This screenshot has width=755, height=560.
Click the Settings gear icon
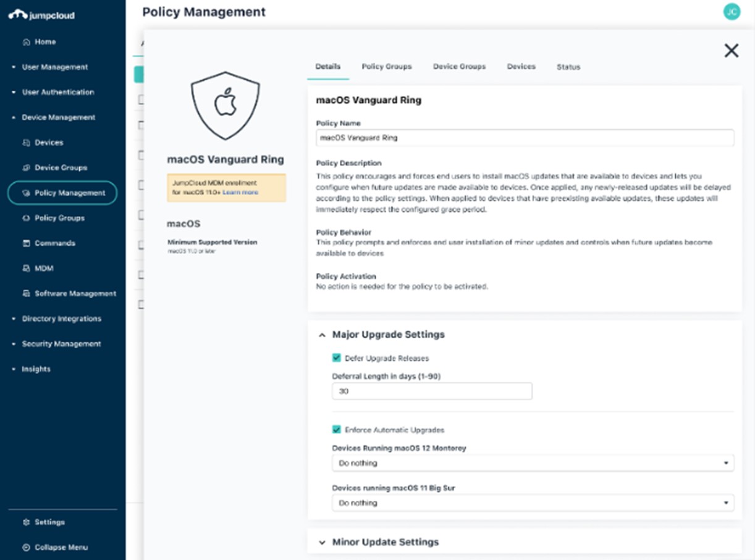point(26,522)
